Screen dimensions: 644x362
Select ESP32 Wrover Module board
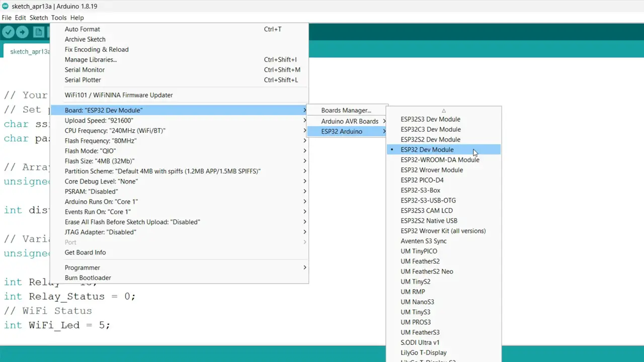point(443,170)
